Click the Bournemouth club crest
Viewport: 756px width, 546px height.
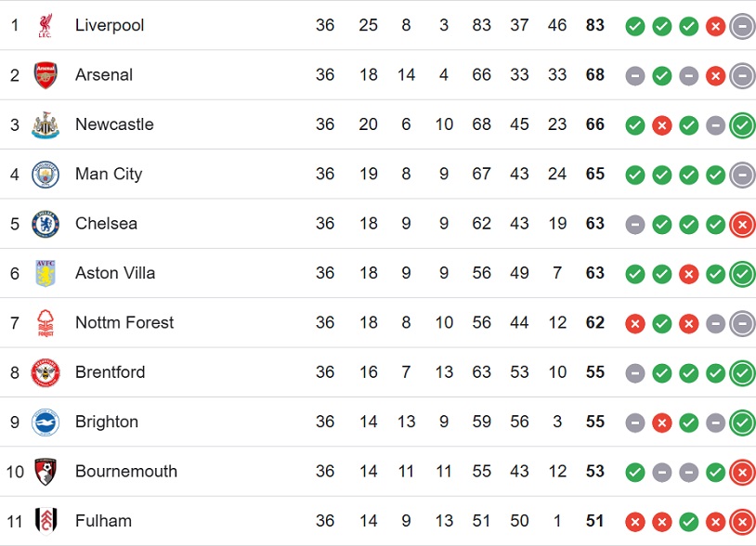(x=46, y=472)
